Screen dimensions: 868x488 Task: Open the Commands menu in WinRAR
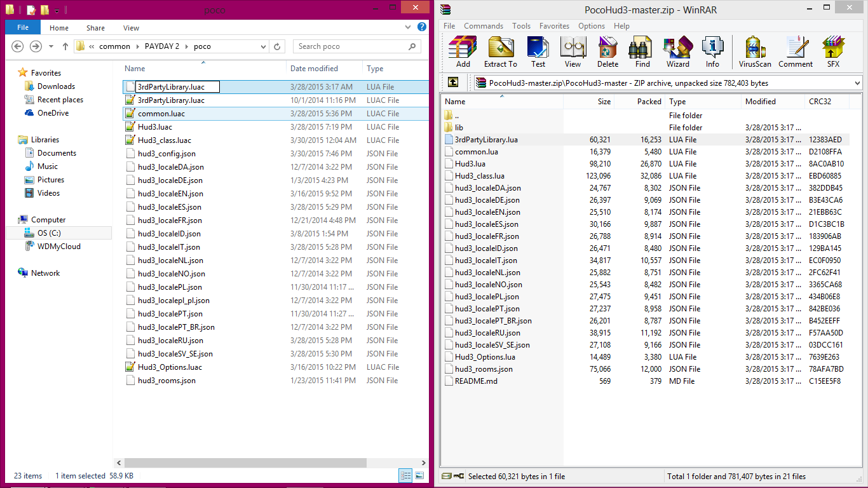[484, 26]
